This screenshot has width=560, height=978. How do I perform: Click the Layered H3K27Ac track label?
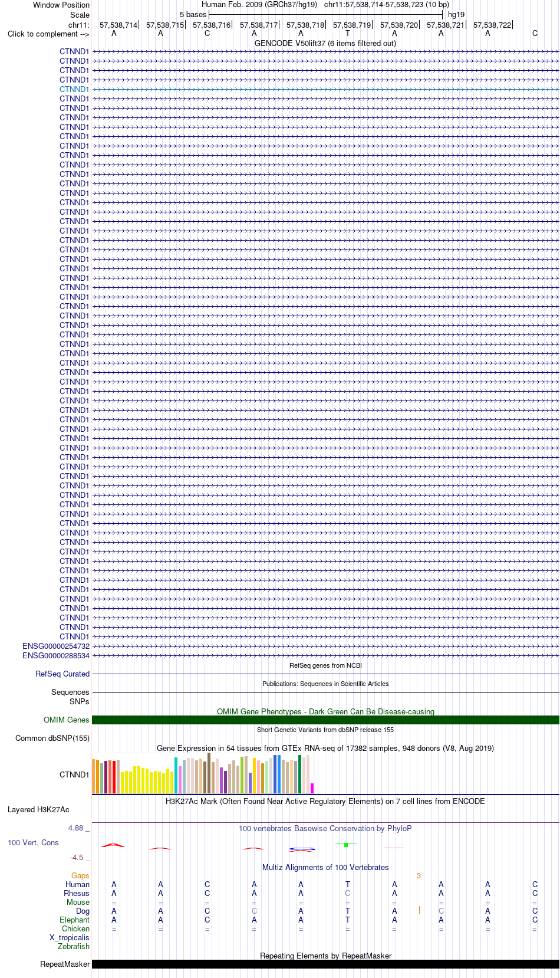pyautogui.click(x=38, y=809)
